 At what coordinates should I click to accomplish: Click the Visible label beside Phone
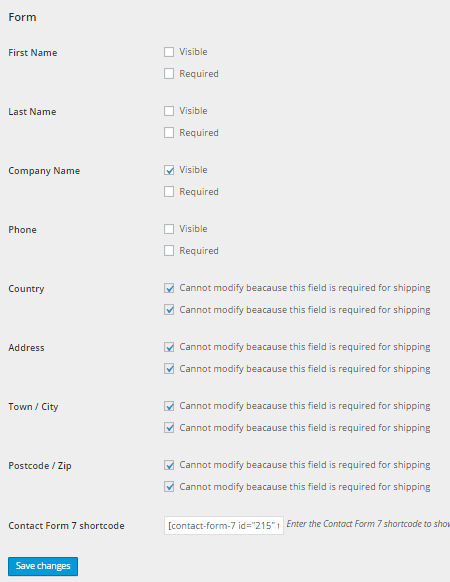click(x=193, y=229)
